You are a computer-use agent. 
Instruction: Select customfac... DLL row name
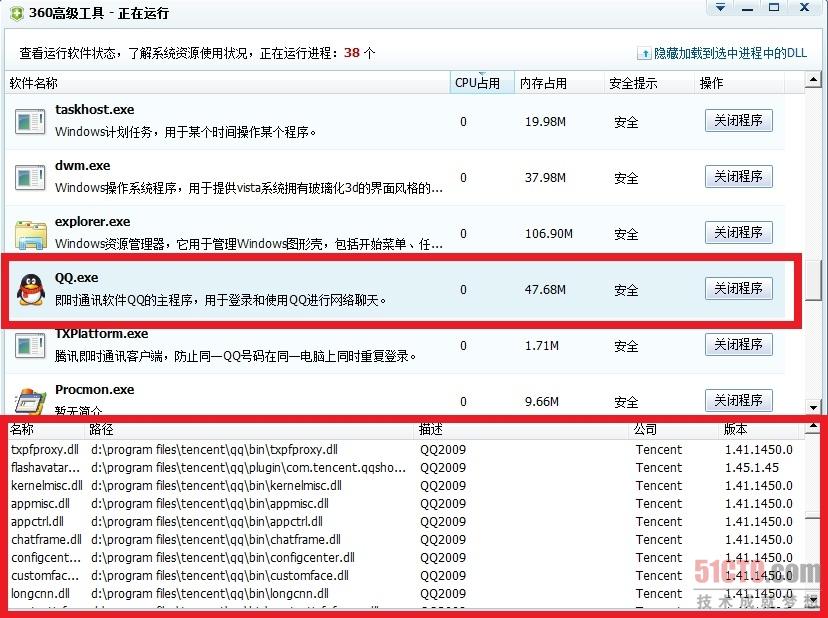click(45, 576)
